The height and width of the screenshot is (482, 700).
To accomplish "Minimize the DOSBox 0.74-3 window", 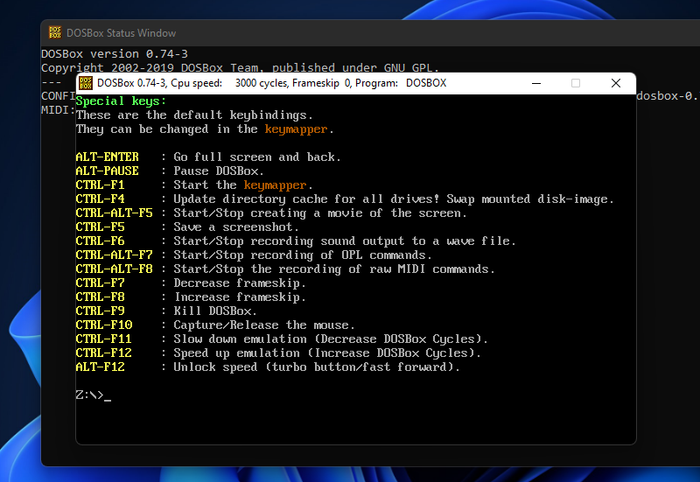I will 536,83.
